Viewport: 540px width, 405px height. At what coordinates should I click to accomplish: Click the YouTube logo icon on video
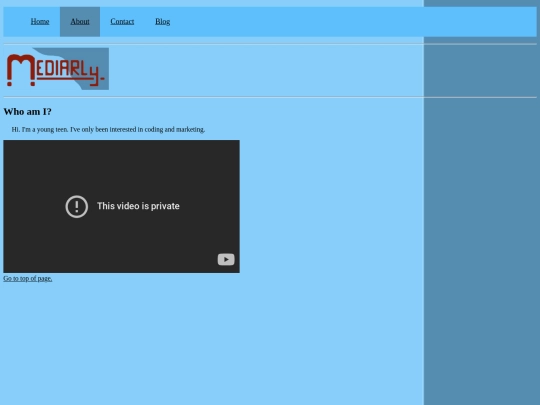pyautogui.click(x=226, y=259)
